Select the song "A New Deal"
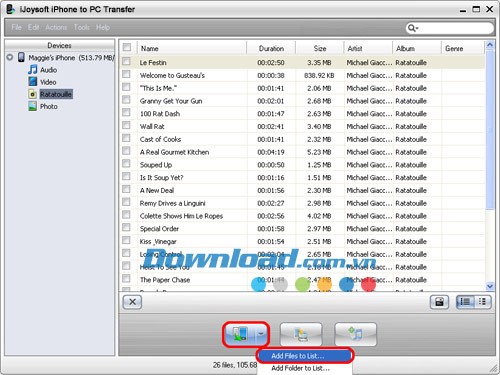 pyautogui.click(x=157, y=190)
